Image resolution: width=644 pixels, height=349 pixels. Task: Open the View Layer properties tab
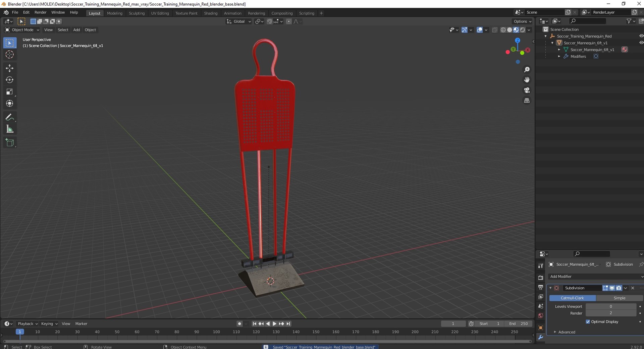tap(540, 297)
